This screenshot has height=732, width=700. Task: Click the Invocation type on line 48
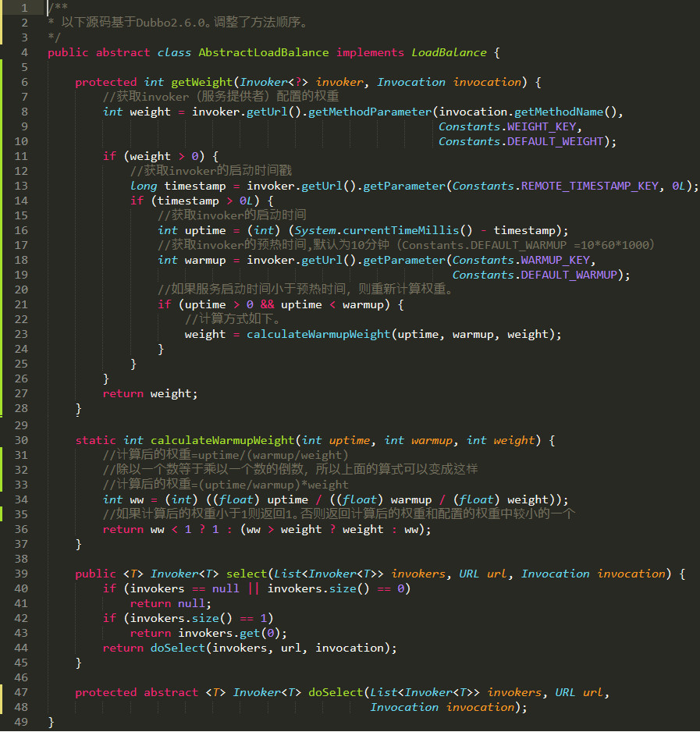[x=404, y=707]
